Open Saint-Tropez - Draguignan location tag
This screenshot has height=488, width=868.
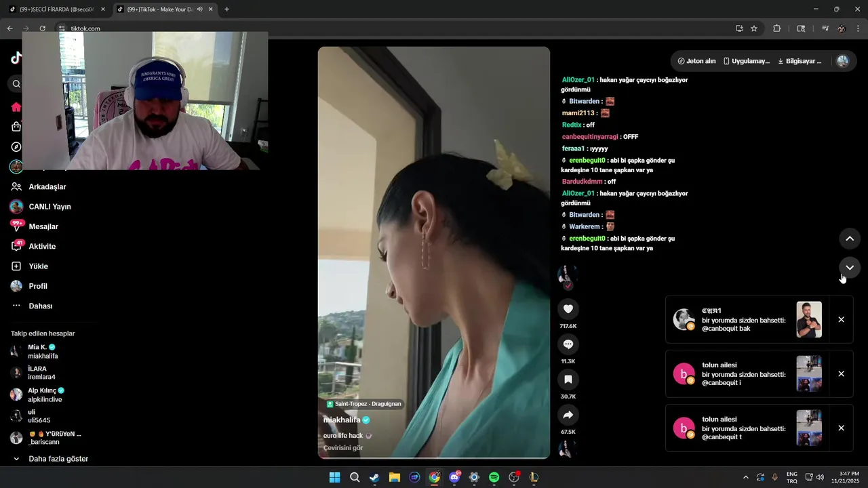tap(364, 404)
